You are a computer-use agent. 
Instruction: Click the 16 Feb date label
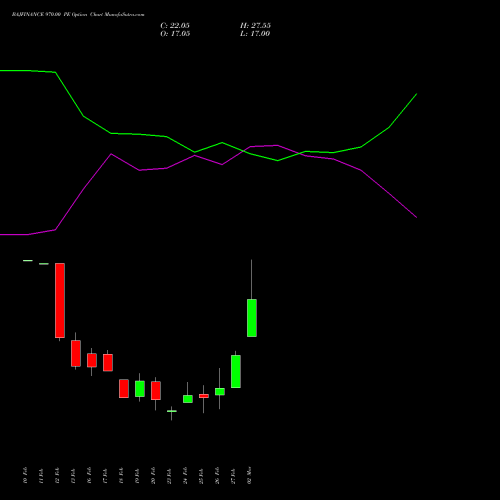pos(90,475)
